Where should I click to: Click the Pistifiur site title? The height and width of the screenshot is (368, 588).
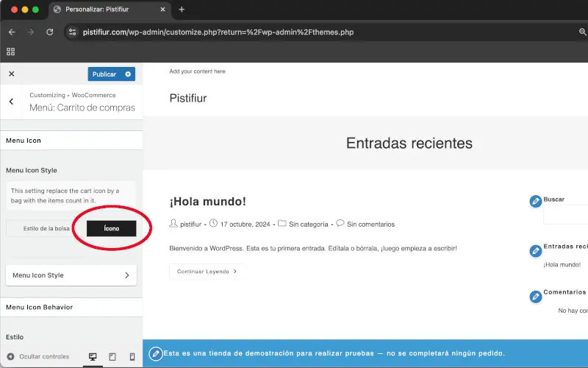pos(188,99)
